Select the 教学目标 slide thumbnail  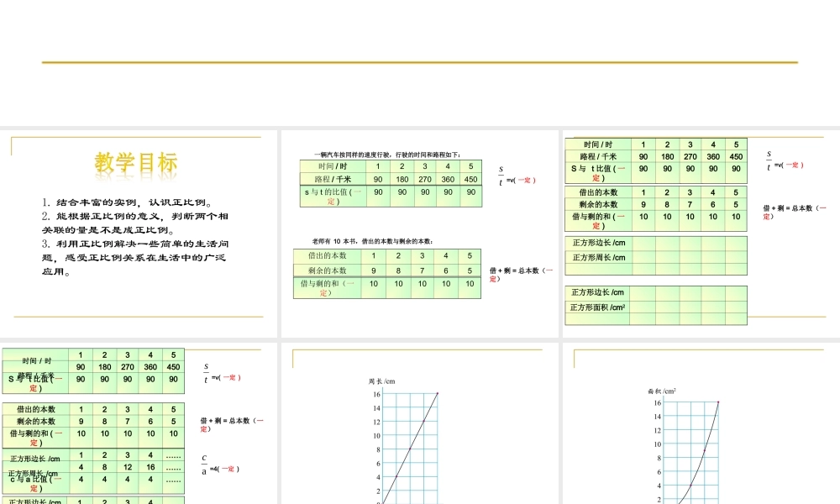[139, 234]
